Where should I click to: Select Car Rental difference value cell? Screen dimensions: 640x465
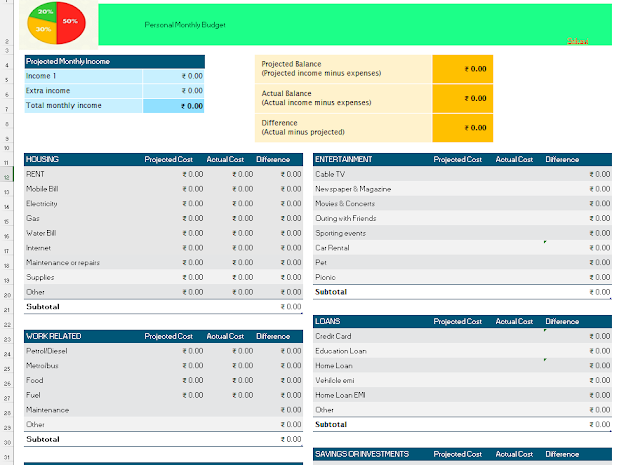[x=600, y=248]
